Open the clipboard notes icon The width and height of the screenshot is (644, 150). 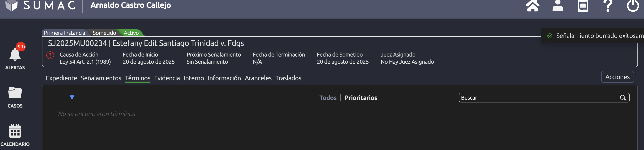tap(582, 6)
